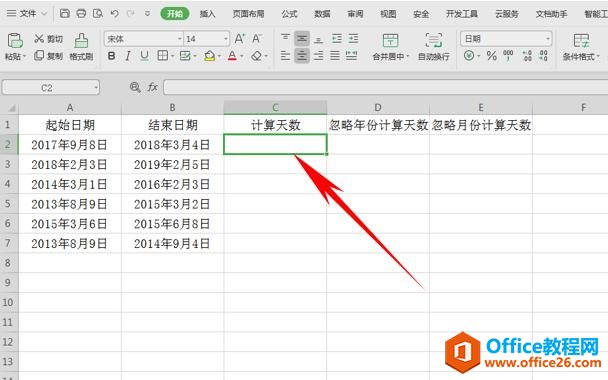Viewport: 608px width, 380px height.
Task: Click the Decrease Indent icon
Action: click(x=337, y=38)
